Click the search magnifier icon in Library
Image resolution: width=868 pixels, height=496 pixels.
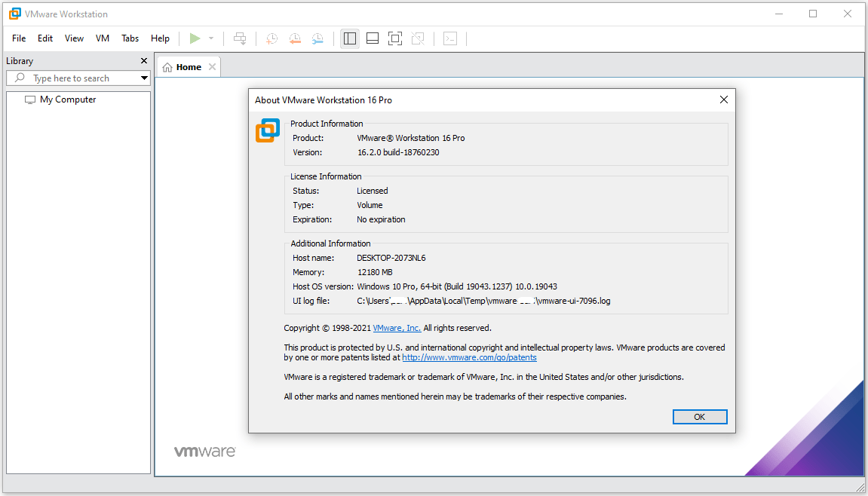(20, 78)
